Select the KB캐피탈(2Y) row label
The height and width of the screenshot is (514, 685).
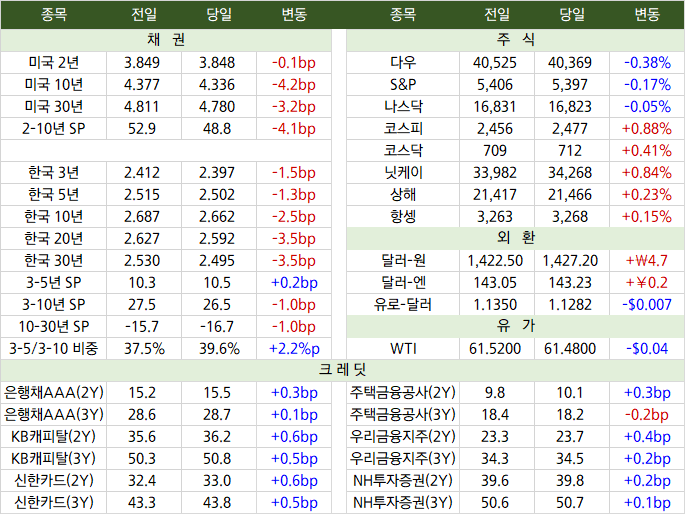click(x=54, y=437)
